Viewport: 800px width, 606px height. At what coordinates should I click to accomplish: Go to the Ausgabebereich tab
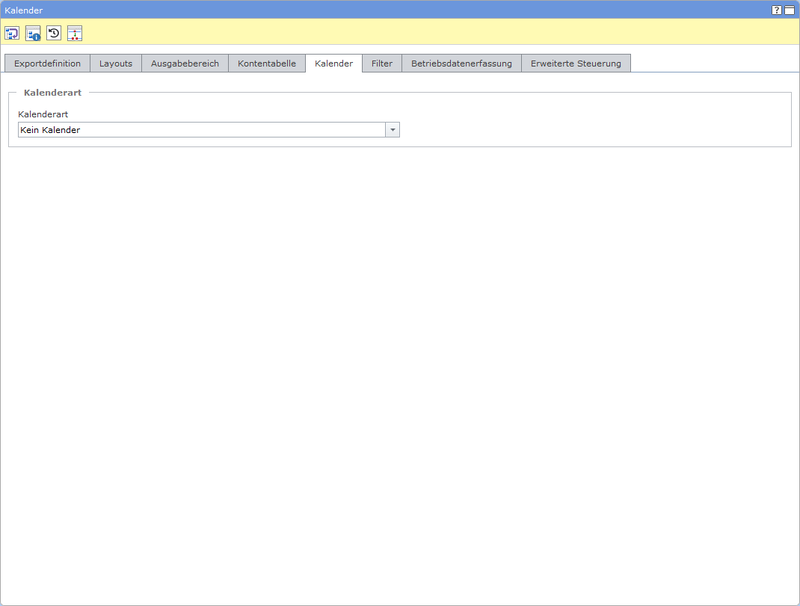[185, 63]
